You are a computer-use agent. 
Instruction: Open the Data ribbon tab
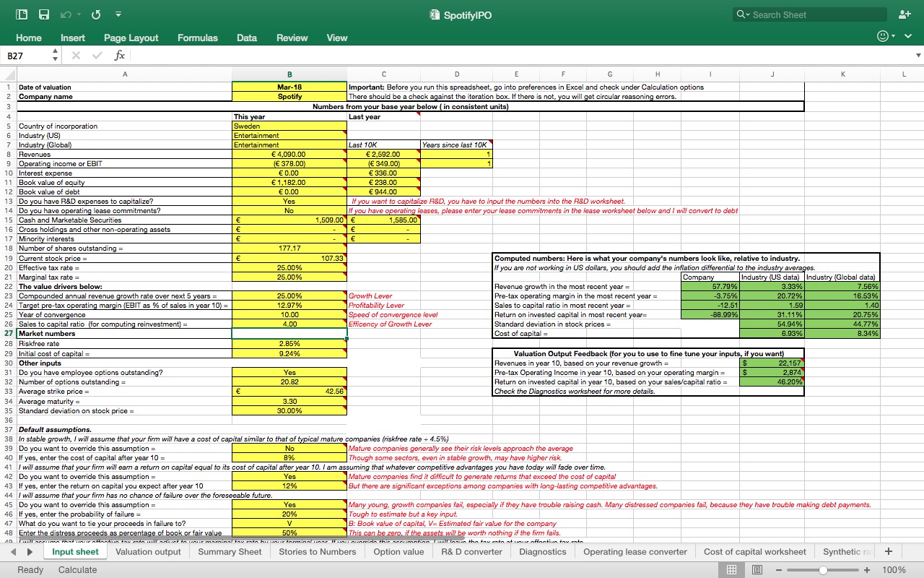247,38
